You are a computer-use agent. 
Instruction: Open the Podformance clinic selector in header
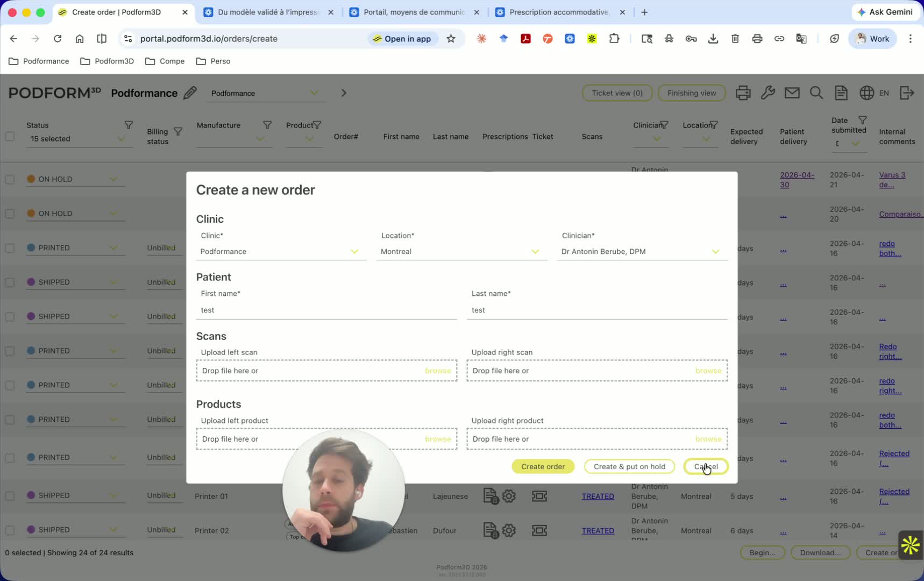click(x=266, y=93)
